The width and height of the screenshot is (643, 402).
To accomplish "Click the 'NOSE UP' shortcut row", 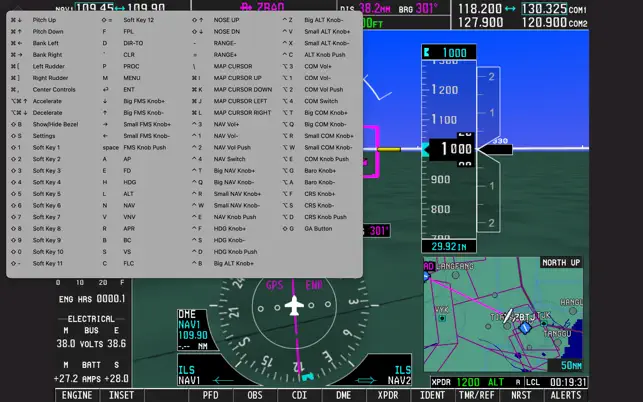I will [216, 20].
